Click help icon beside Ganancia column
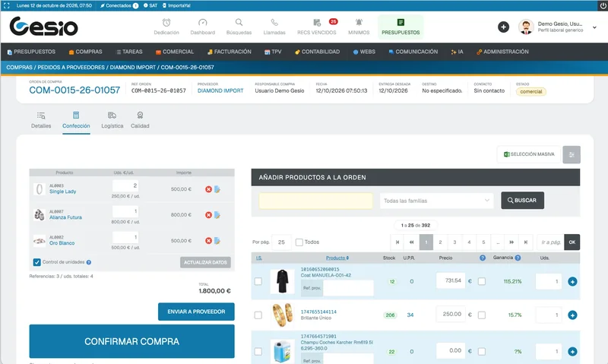This screenshot has width=608, height=364. [x=518, y=258]
